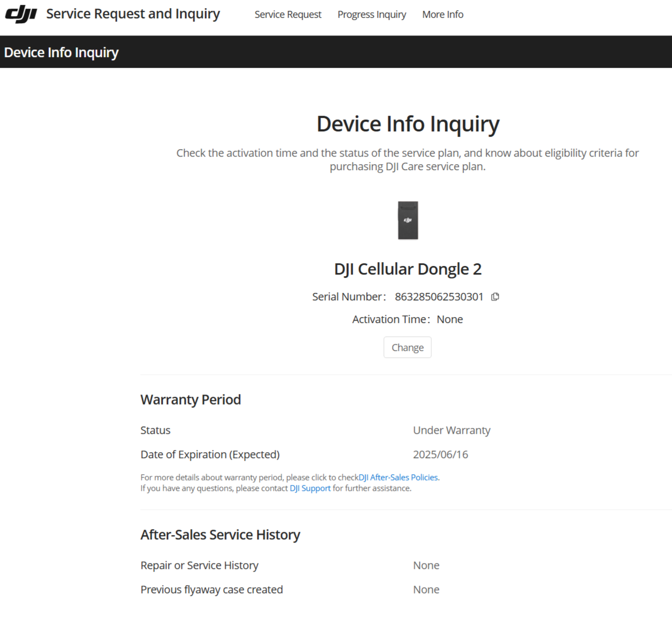Click the Repair or Service History label
672x619 pixels.
pos(199,565)
